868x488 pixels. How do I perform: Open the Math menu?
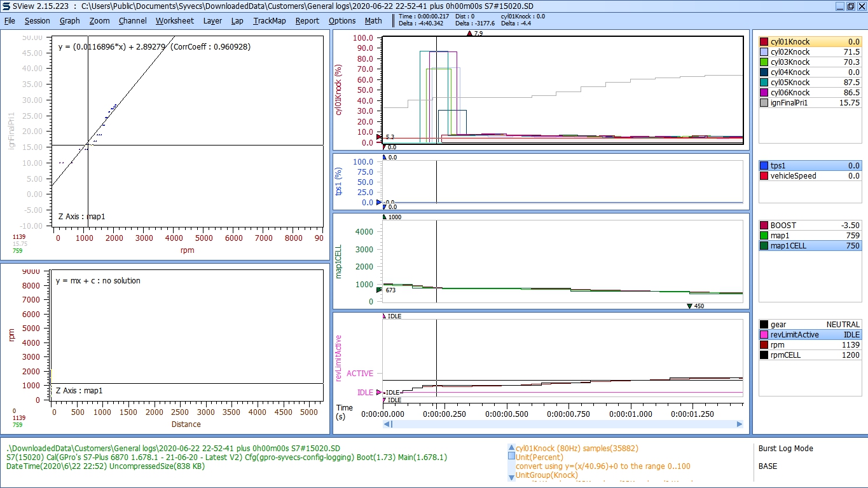click(x=373, y=20)
